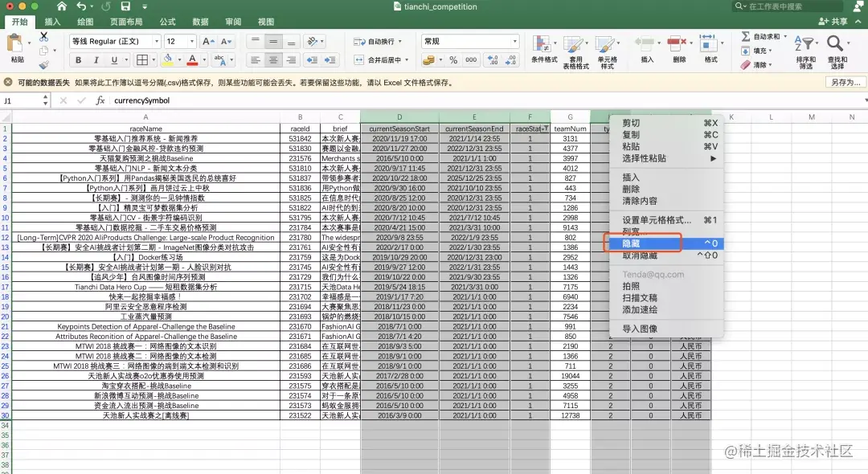Open the raceState filter dropdown
The height and width of the screenshot is (474, 868).
pos(546,129)
